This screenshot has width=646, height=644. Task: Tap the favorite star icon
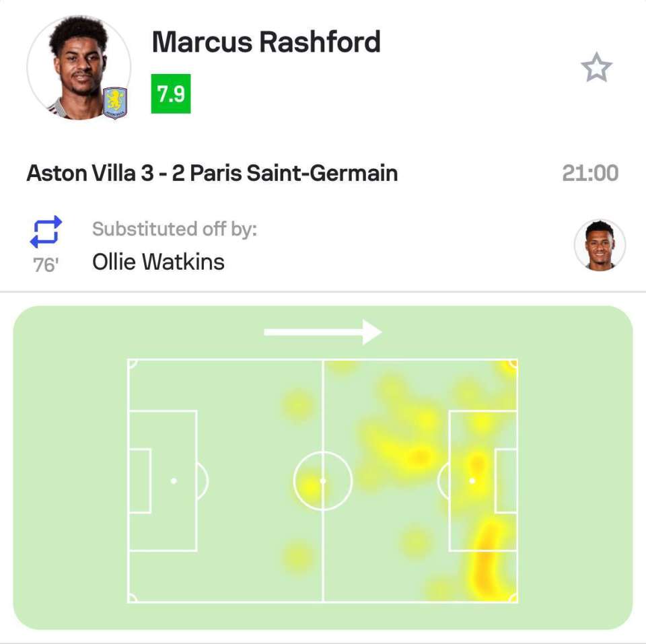tap(596, 67)
